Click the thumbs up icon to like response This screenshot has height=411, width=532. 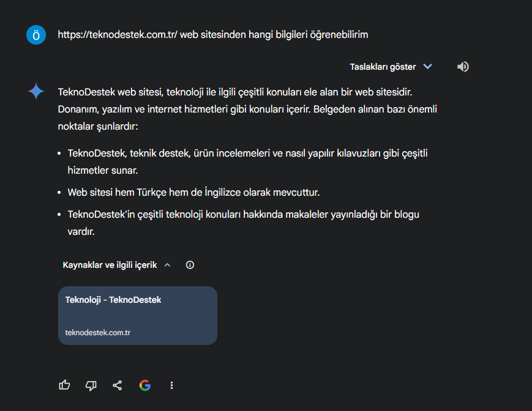tap(64, 385)
